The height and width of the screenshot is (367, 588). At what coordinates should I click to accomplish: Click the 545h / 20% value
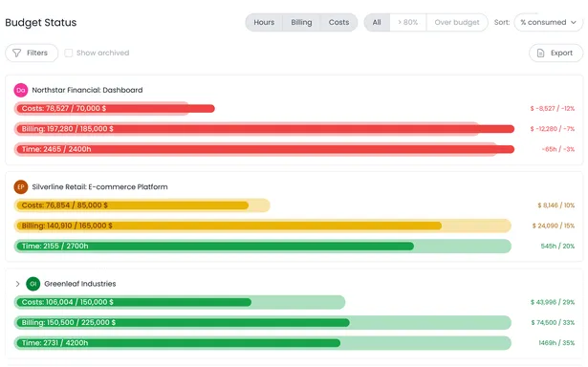click(557, 246)
